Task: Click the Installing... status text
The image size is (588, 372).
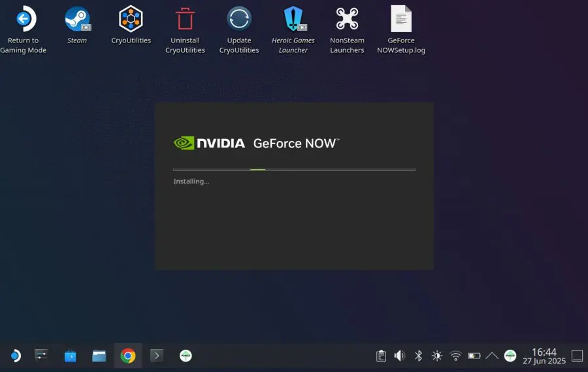Action: (191, 181)
